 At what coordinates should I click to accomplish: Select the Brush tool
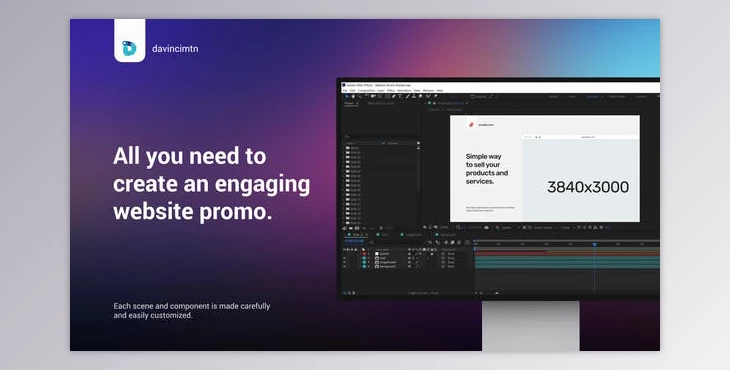pyautogui.click(x=407, y=96)
